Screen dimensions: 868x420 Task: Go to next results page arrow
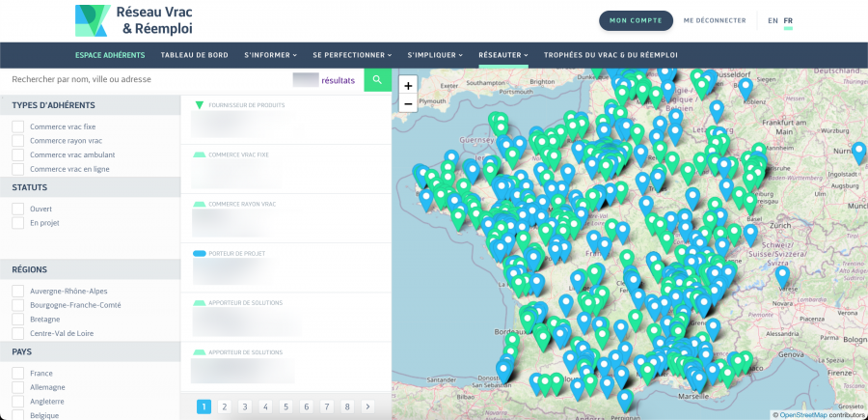367,406
